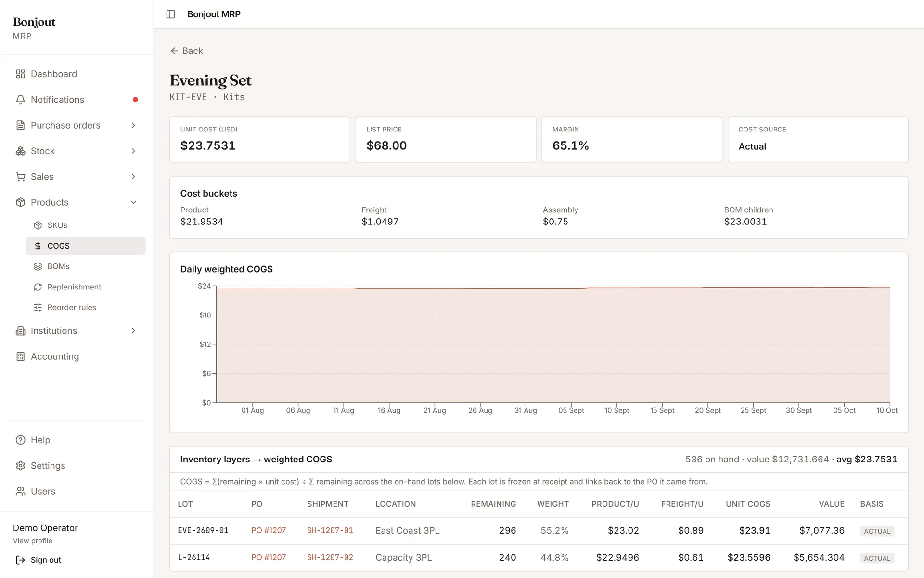Open PO #1207 link in EVE-2609-01 row

[x=269, y=530]
